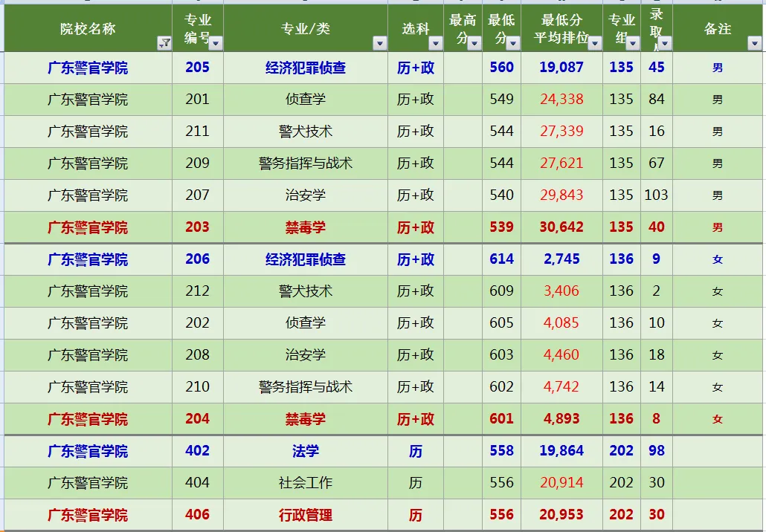Open the 备注 column filter dropdown
The width and height of the screenshot is (766, 532).
tap(754, 43)
